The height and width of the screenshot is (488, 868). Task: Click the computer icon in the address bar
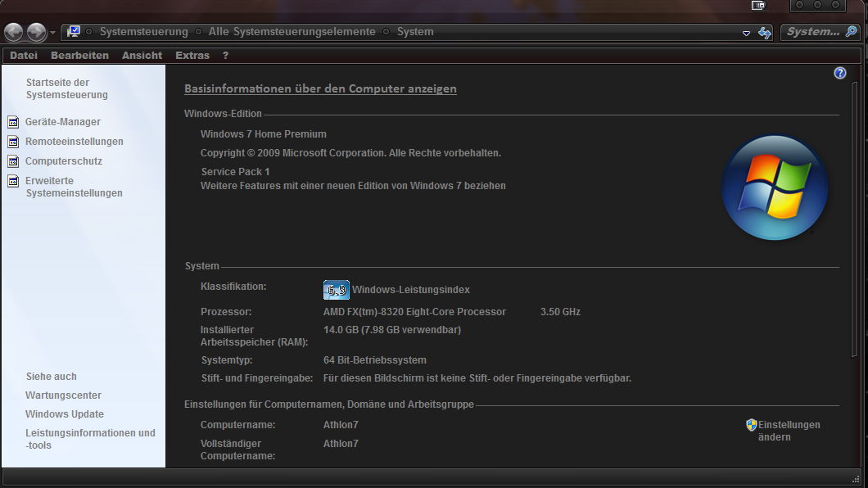coord(74,32)
